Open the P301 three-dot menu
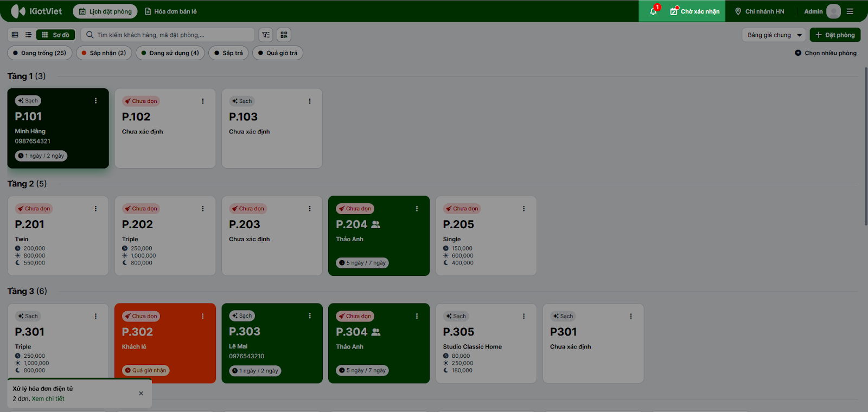The height and width of the screenshot is (412, 868). pos(631,316)
